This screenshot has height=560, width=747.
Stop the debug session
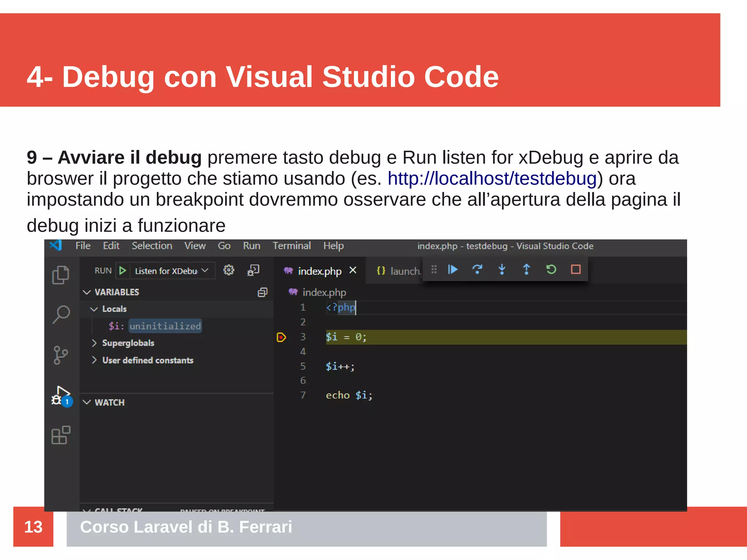point(576,269)
